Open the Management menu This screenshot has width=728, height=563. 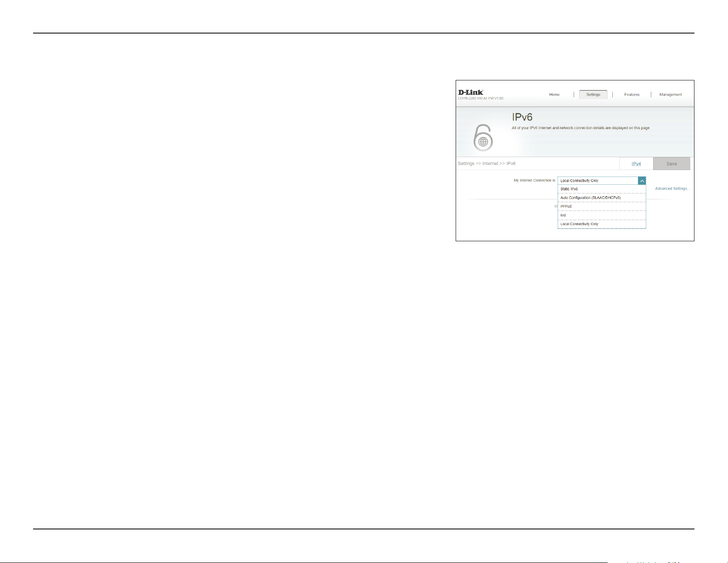click(x=671, y=95)
